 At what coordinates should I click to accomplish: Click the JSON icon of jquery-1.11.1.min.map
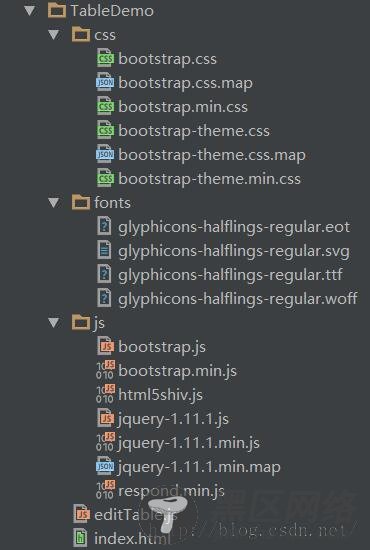(x=105, y=466)
